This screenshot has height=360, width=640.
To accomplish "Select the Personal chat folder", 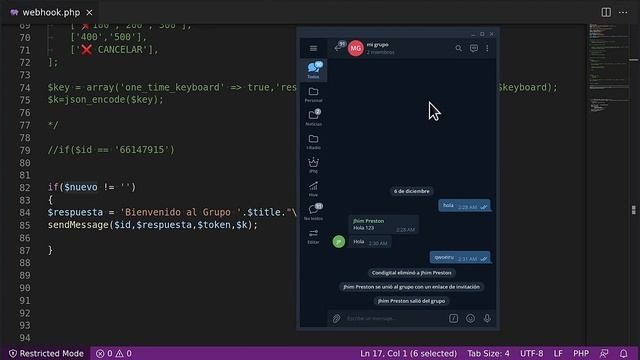I will 313,94.
